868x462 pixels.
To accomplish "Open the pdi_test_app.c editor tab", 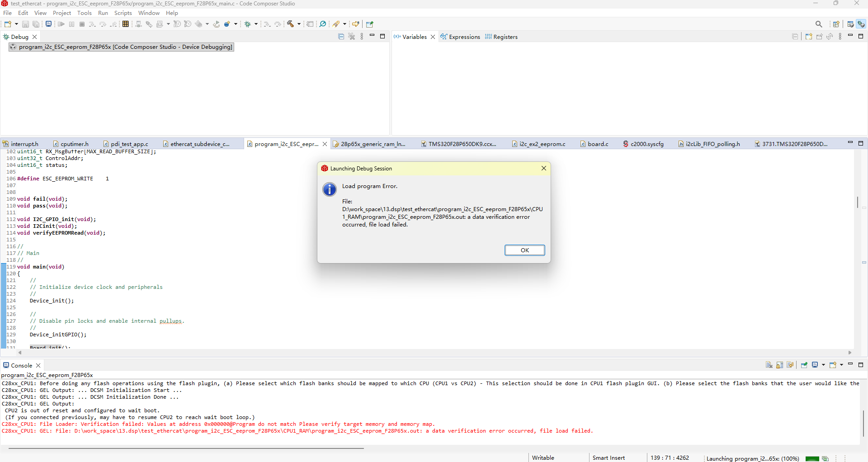I will (x=126, y=144).
